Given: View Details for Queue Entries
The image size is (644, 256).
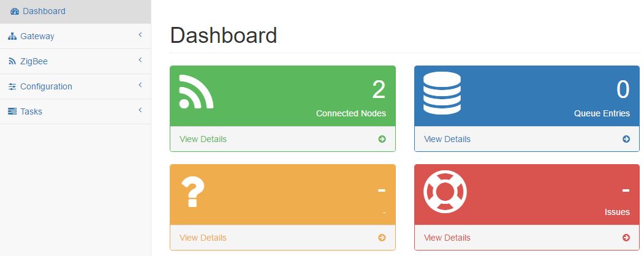Looking at the screenshot, I should pos(447,139).
